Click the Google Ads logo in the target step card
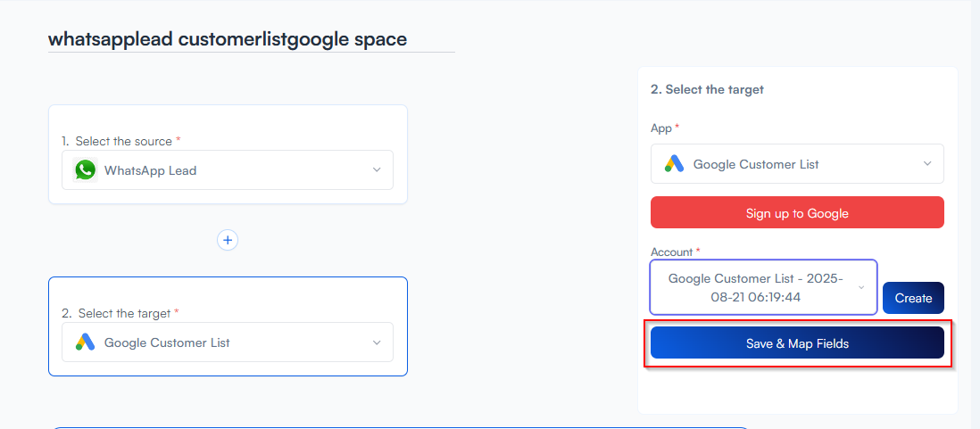Image resolution: width=980 pixels, height=429 pixels. (86, 342)
